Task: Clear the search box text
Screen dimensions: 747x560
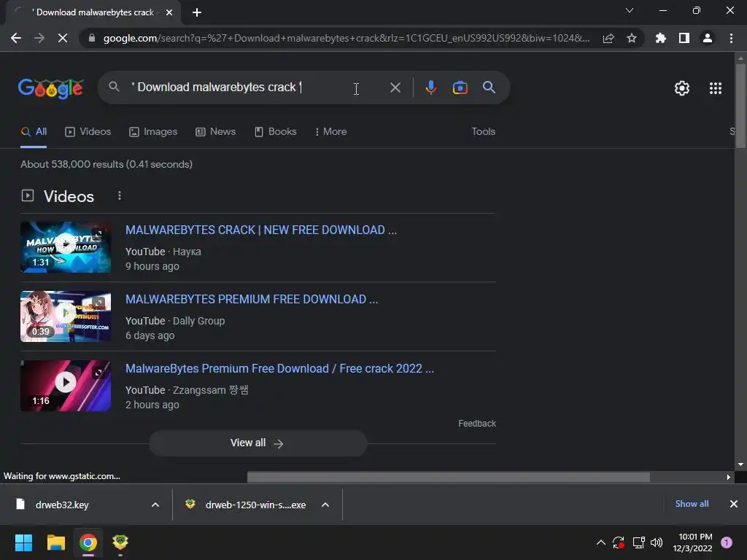Action: 395,87
